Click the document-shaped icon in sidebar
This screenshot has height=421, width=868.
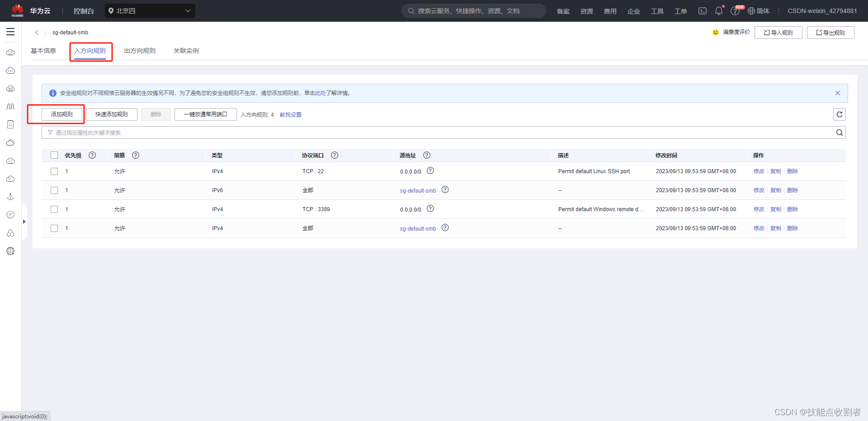pos(10,124)
